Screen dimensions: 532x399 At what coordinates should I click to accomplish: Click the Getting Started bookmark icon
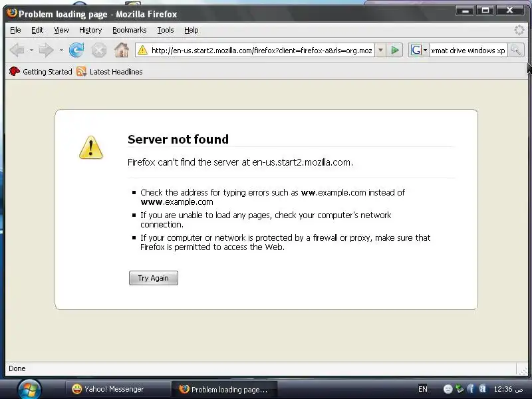point(14,71)
